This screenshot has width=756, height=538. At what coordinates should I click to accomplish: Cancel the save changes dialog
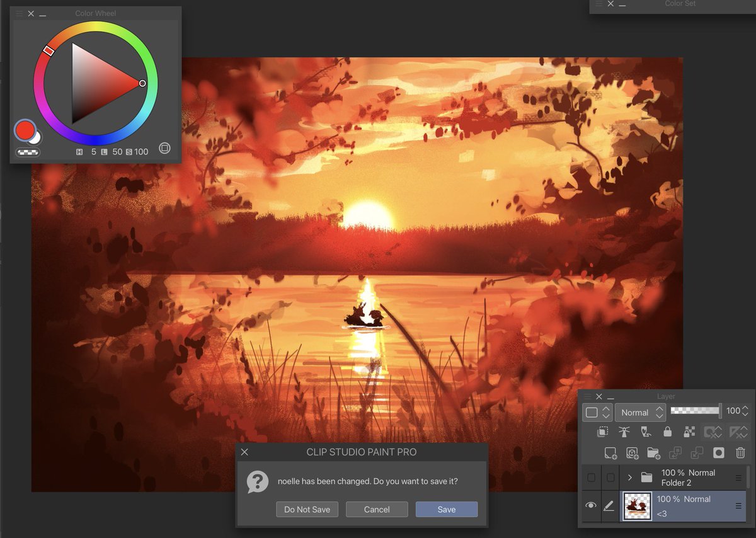click(x=377, y=509)
